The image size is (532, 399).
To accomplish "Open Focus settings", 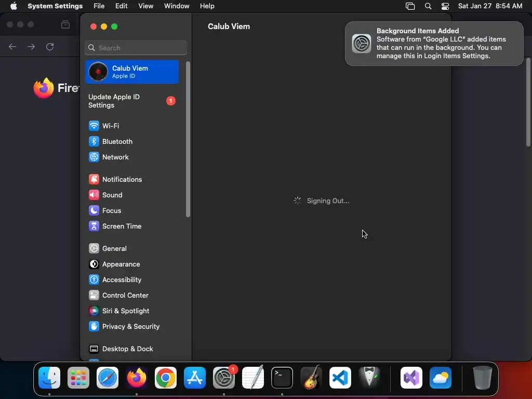I will pyautogui.click(x=131, y=211).
